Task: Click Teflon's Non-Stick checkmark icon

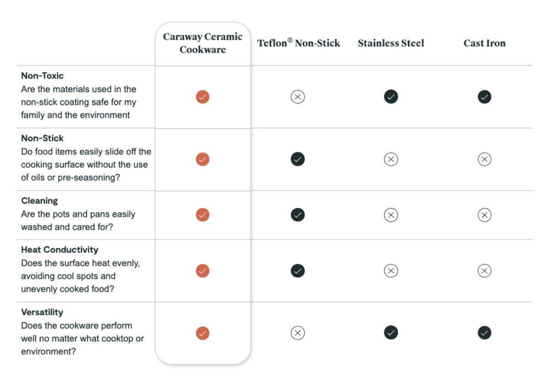Action: coord(298,159)
